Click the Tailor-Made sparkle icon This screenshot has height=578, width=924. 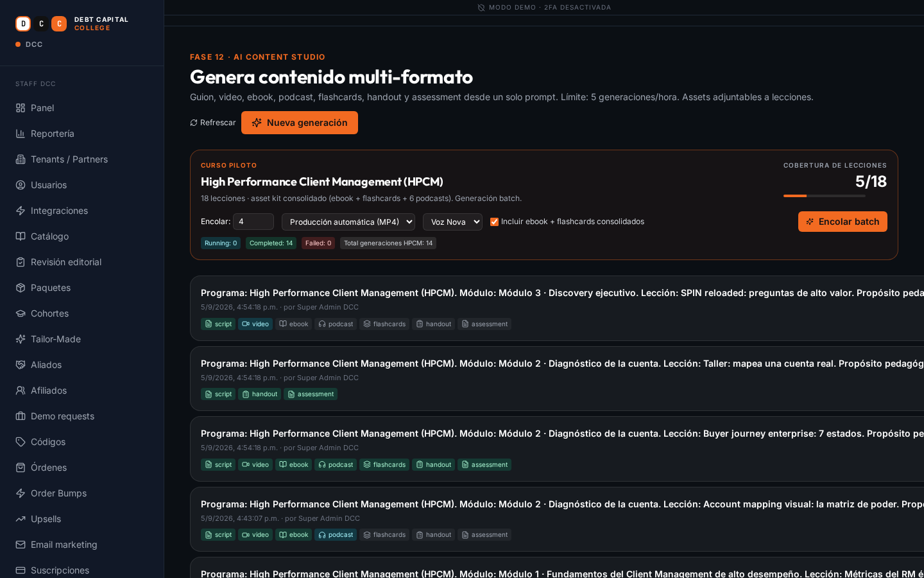(21, 339)
